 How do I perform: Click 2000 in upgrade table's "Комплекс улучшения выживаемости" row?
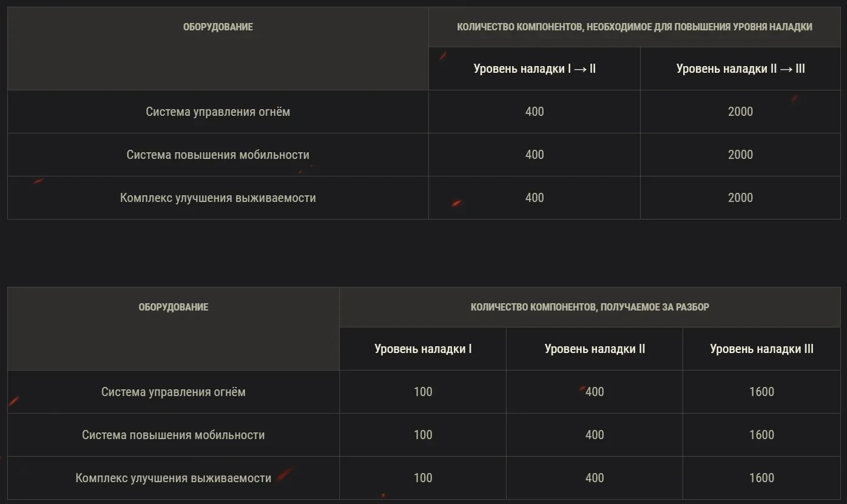(740, 198)
